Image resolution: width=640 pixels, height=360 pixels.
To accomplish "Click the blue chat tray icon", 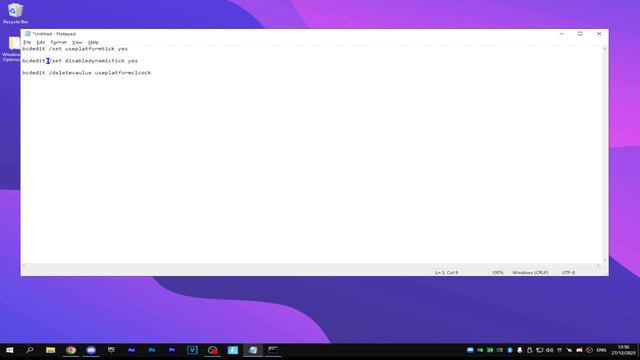I will (x=470, y=350).
